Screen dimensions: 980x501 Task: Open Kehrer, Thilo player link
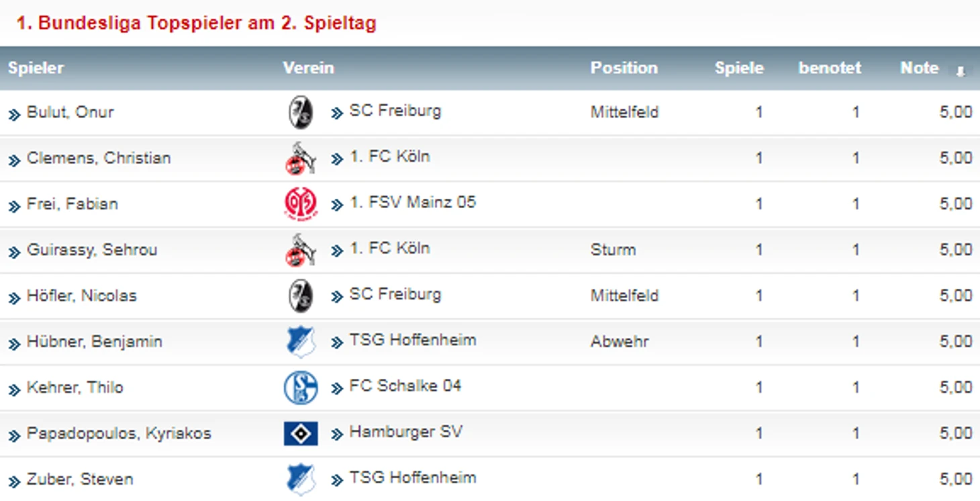point(75,388)
